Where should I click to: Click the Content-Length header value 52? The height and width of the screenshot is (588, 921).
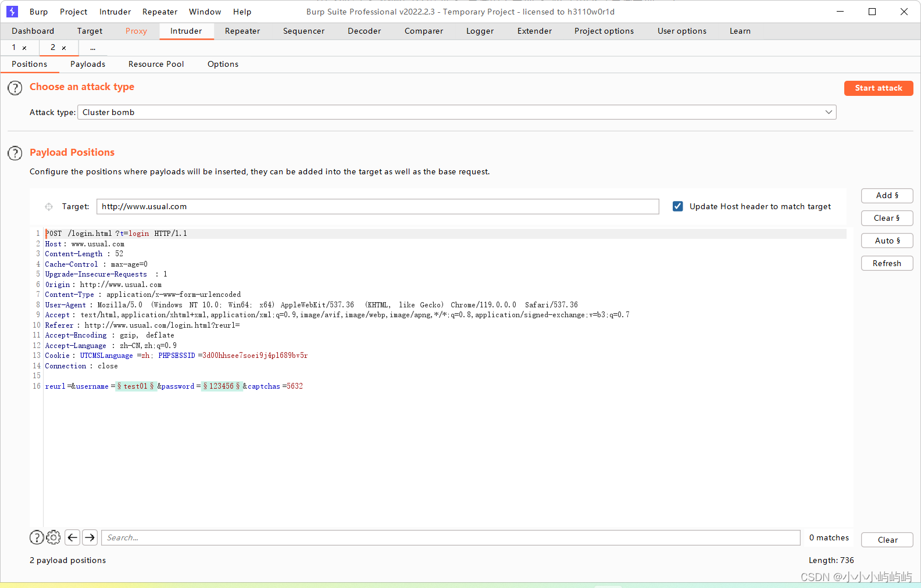(119, 254)
